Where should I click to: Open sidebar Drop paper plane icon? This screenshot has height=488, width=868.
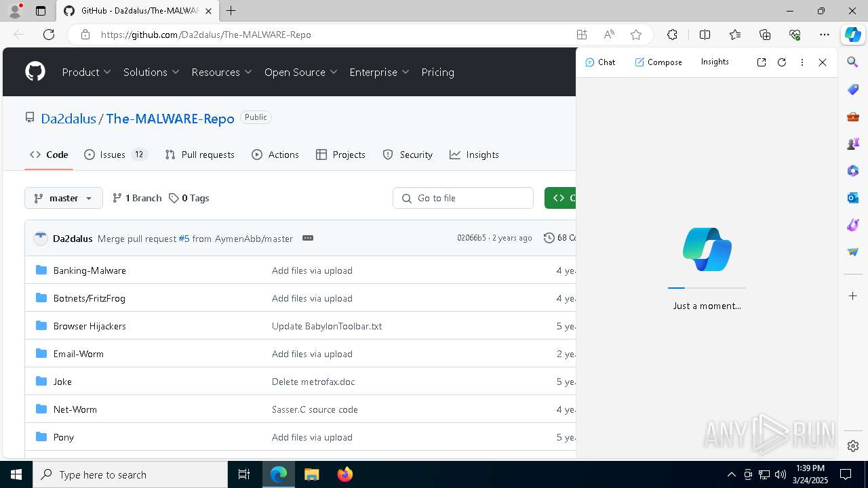853,252
